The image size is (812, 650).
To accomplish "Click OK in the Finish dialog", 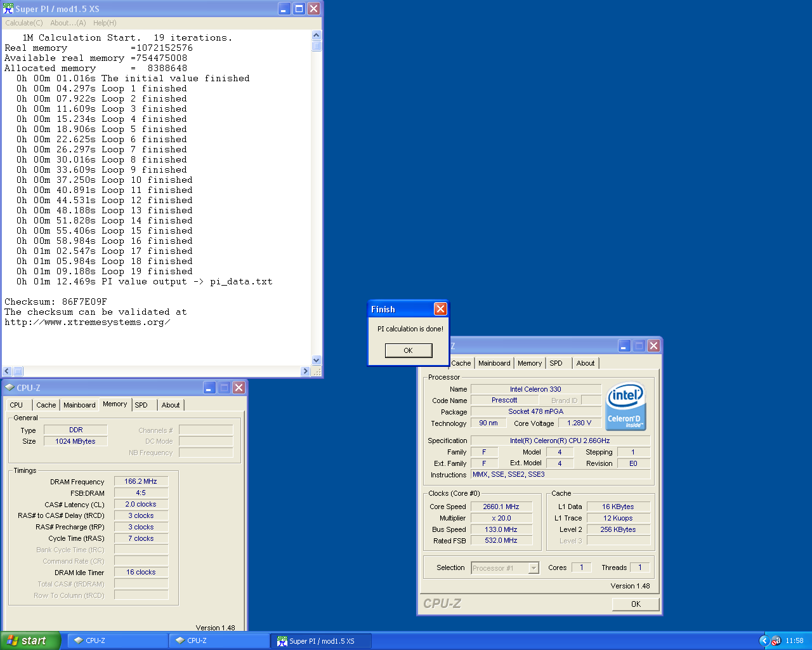I will pos(409,350).
